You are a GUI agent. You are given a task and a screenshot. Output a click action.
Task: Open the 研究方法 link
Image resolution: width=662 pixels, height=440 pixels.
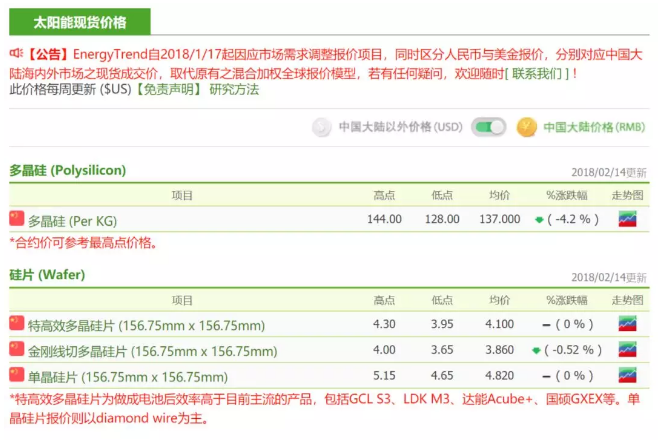pyautogui.click(x=234, y=89)
